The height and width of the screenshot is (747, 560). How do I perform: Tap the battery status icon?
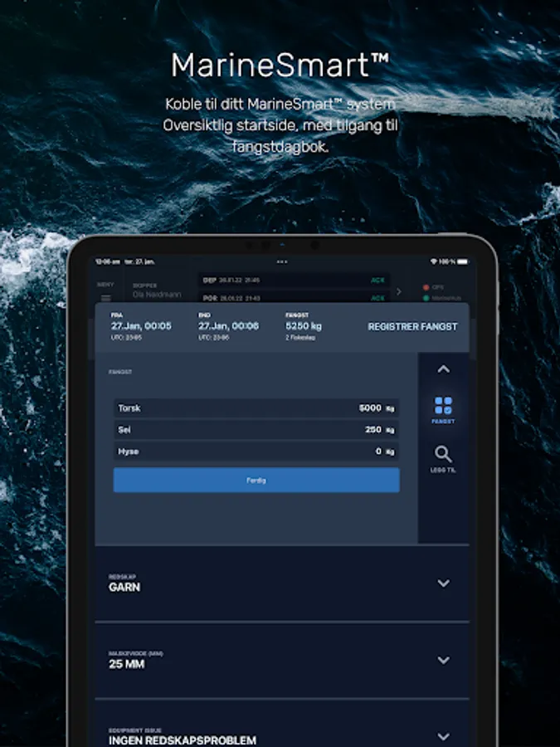coord(462,261)
